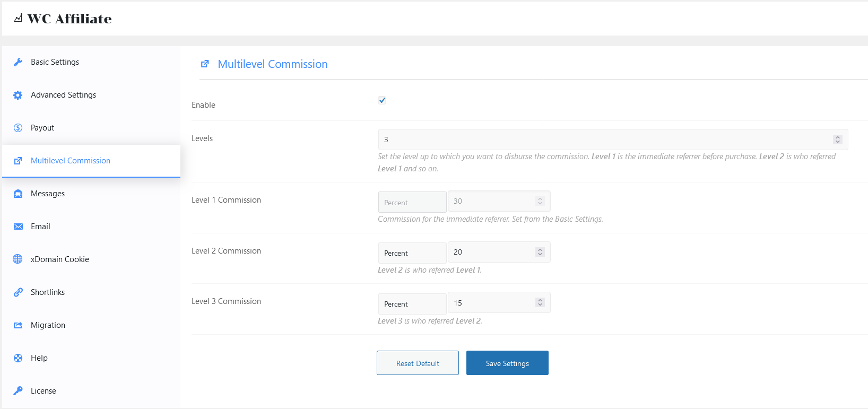Screen dimensions: 868x409
Task: Click the Basic Settings wrench icon
Action: 18,62
